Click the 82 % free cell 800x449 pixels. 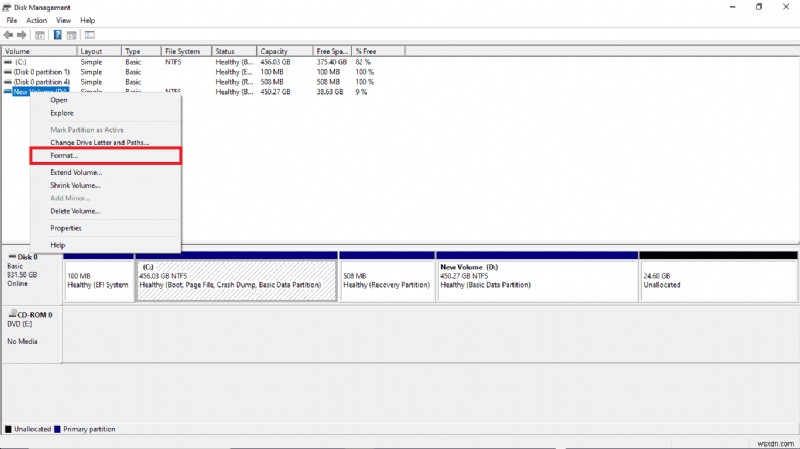363,62
